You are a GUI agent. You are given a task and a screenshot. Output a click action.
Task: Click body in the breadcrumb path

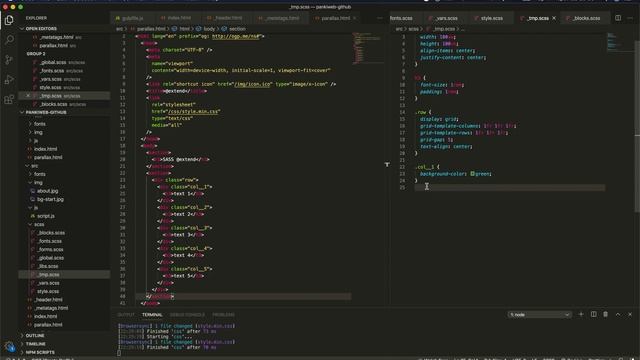(209, 29)
